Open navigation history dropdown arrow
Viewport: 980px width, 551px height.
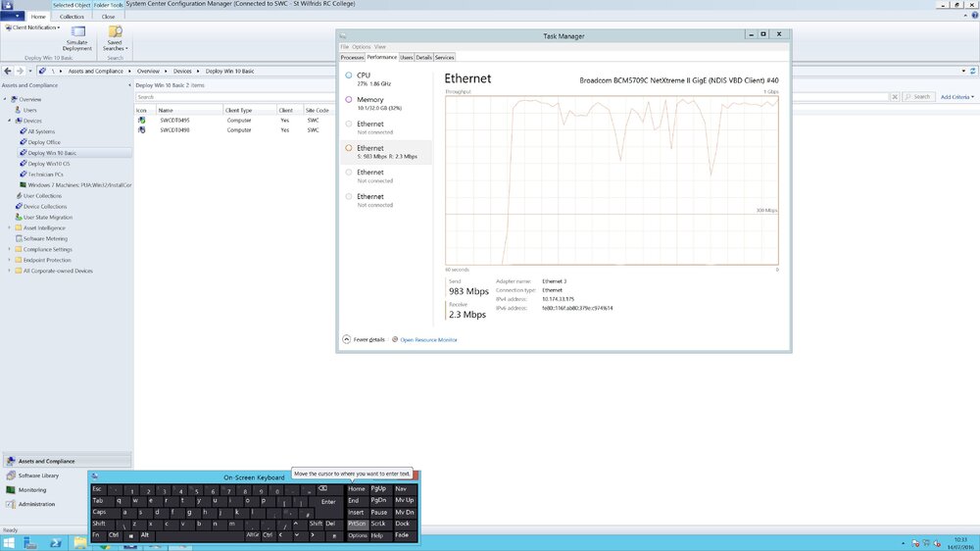[x=30, y=72]
